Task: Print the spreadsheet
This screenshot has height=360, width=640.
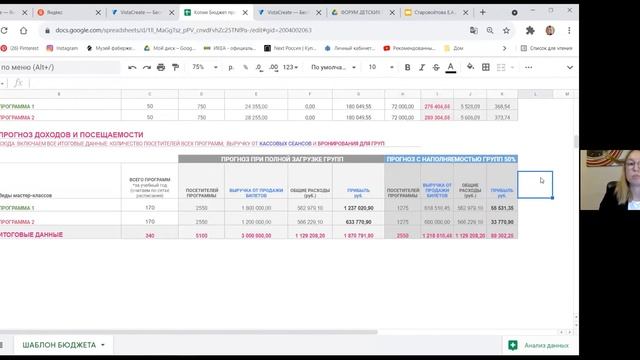Action: tap(161, 67)
